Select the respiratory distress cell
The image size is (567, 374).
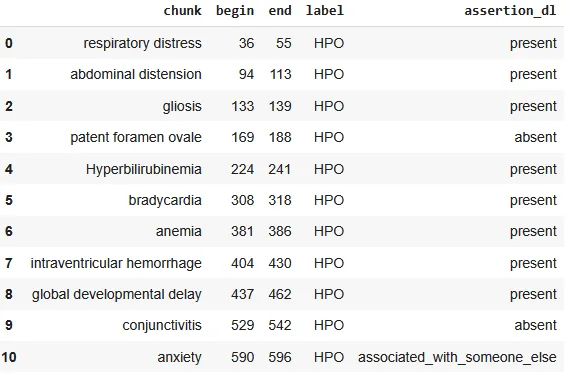coord(142,43)
